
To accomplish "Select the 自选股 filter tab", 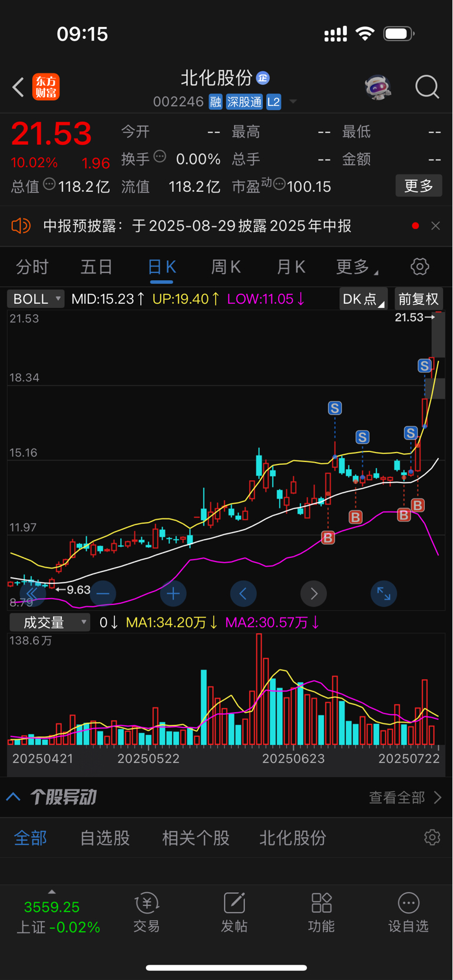I will [x=105, y=838].
